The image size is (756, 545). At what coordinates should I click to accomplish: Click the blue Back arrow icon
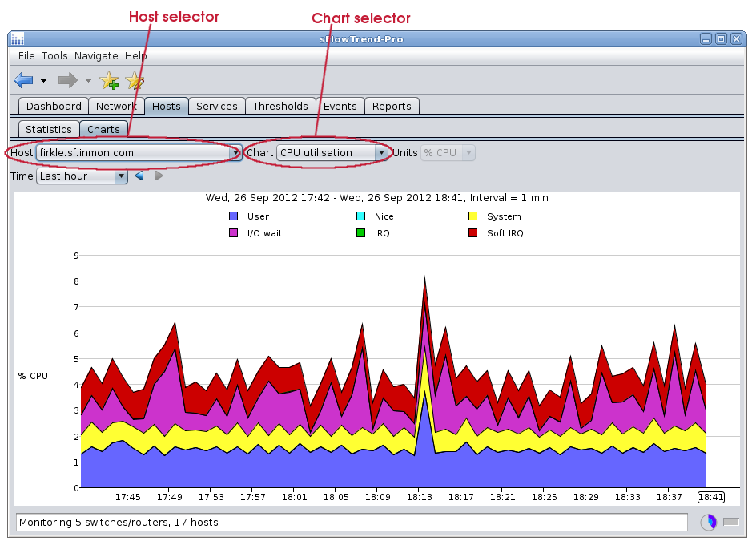pyautogui.click(x=23, y=80)
